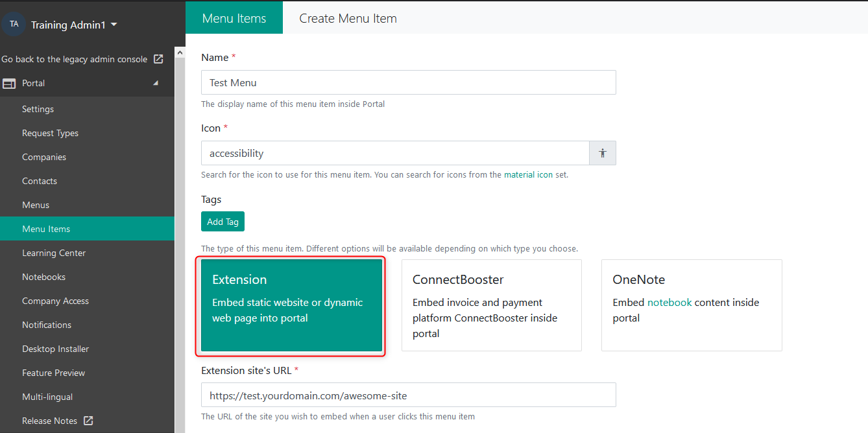Switch to the Create Menu Item tab

[x=348, y=18]
